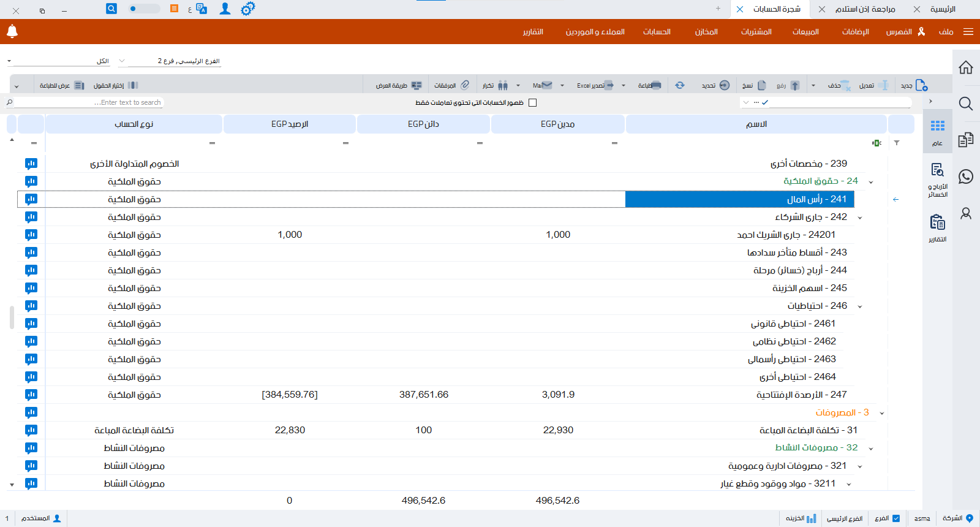Collapse the 3 - المصروفات tree node
Viewport: 980px width, 527px height.
(881, 413)
